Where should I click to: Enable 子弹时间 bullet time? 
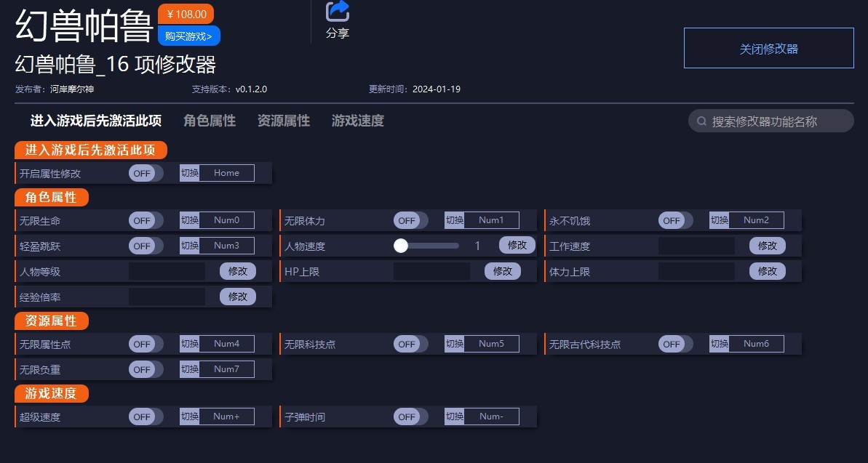(410, 416)
